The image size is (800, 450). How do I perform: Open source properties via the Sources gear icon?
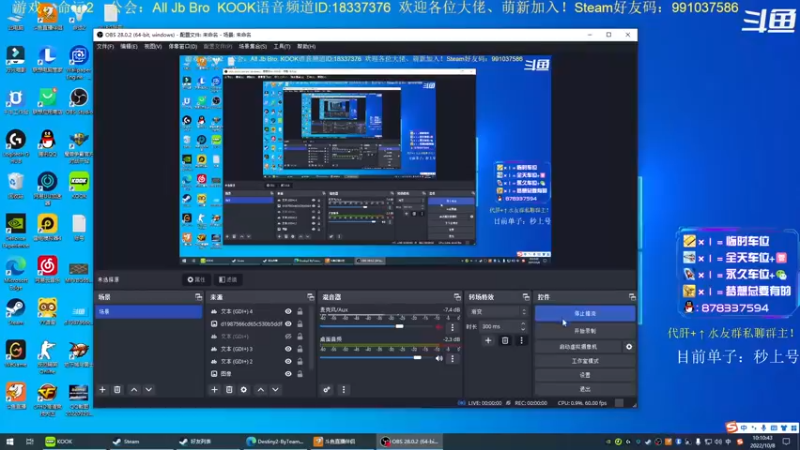pos(244,390)
